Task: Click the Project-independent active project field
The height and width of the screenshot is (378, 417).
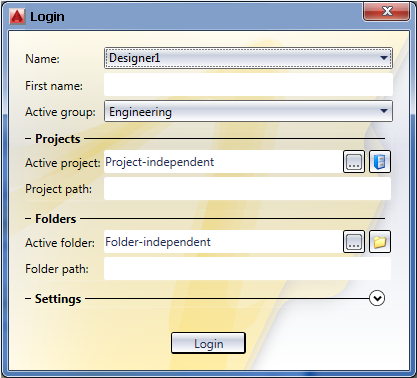Action: point(223,162)
